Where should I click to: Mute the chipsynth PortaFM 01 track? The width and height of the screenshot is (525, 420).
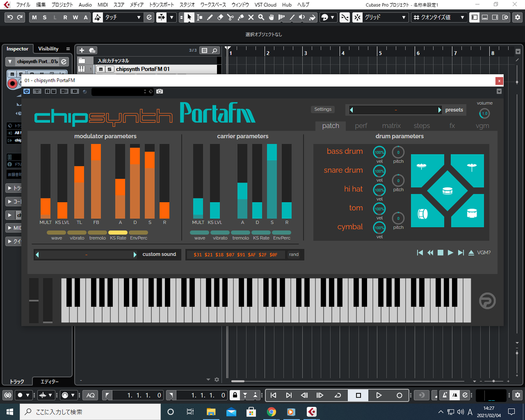point(101,69)
